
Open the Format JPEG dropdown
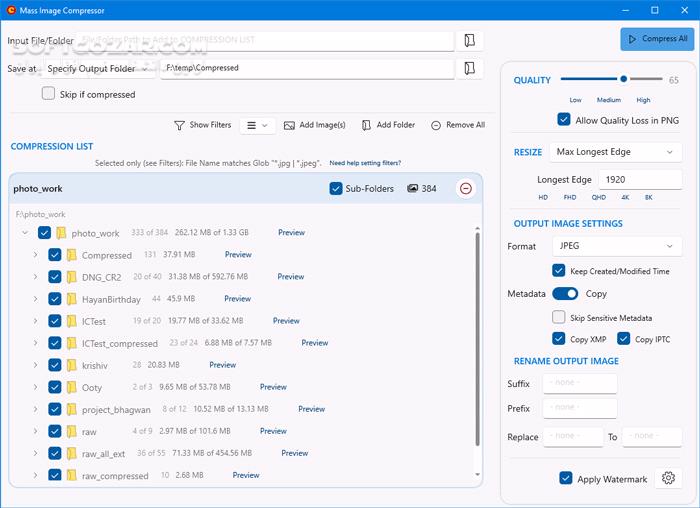(617, 246)
